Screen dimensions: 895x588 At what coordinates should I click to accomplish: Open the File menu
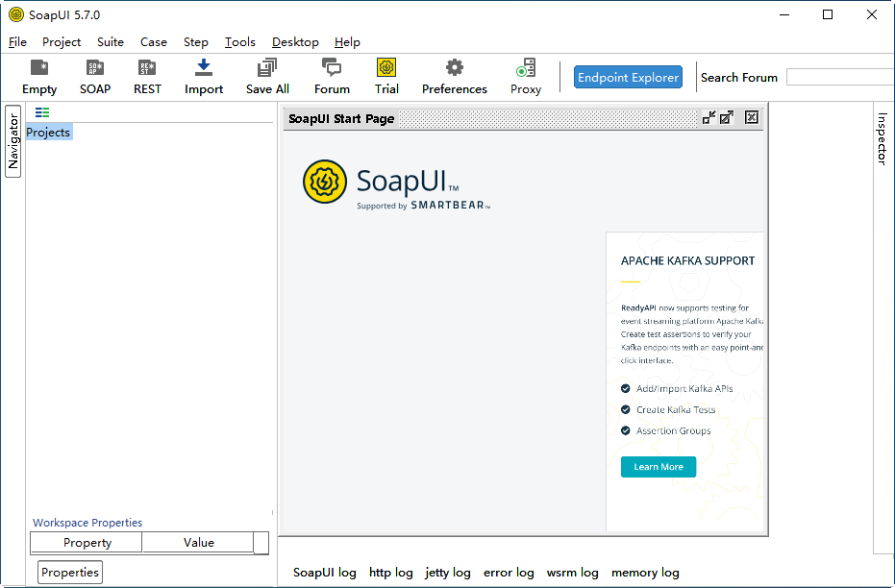(17, 42)
